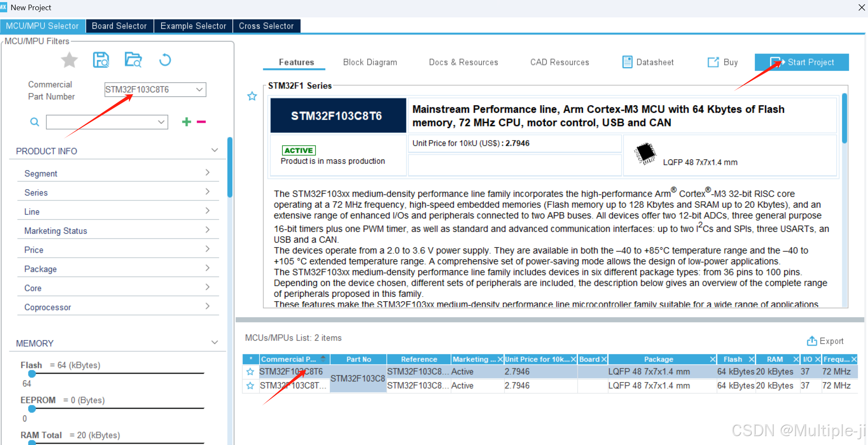Screen dimensions: 868x445
Task: Open the Features tab
Action: pos(296,62)
